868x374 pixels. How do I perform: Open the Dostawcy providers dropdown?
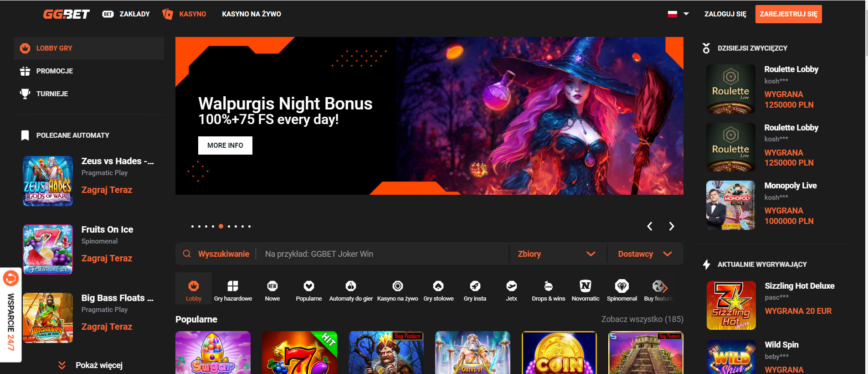[644, 254]
